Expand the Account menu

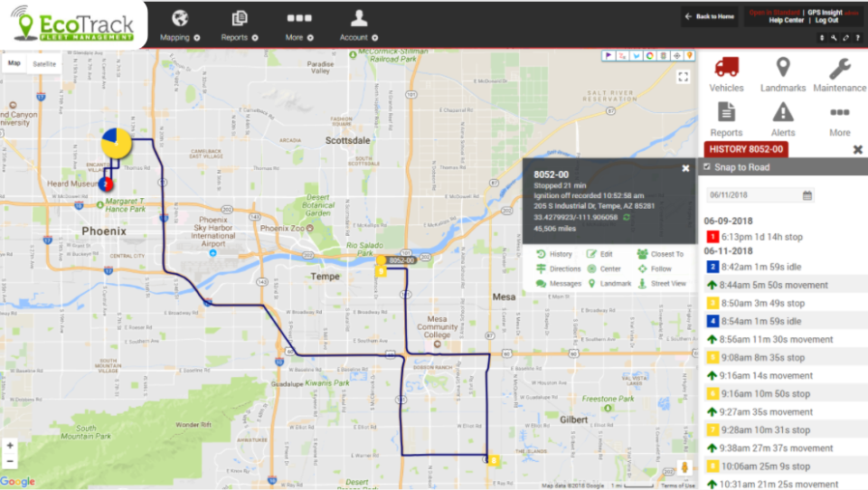click(x=359, y=26)
